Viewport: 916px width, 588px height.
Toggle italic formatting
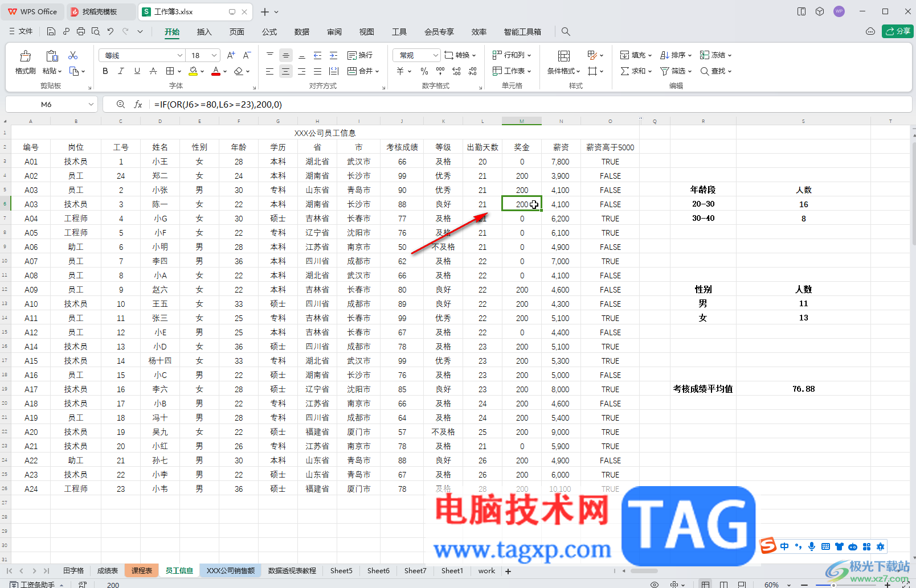121,71
